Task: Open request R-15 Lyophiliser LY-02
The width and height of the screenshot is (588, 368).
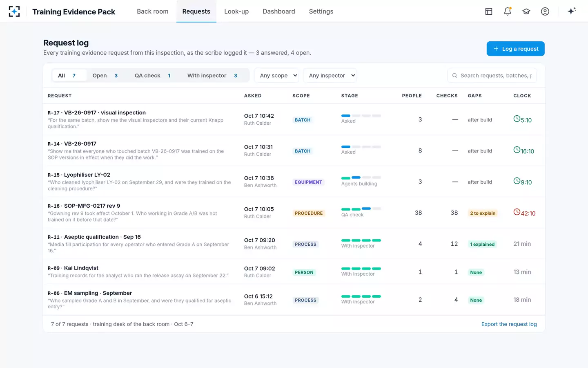Action: pos(79,175)
